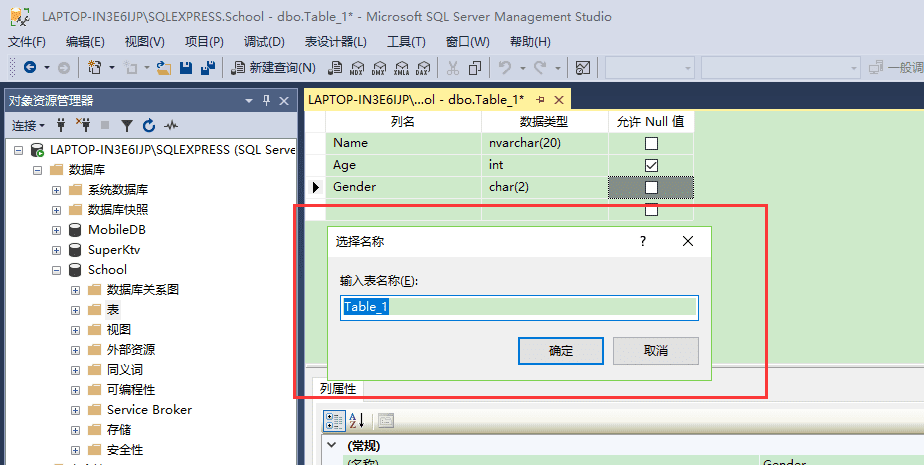Image resolution: width=924 pixels, height=465 pixels.
Task: Open the 表设计器(L) menu
Action: (x=335, y=42)
